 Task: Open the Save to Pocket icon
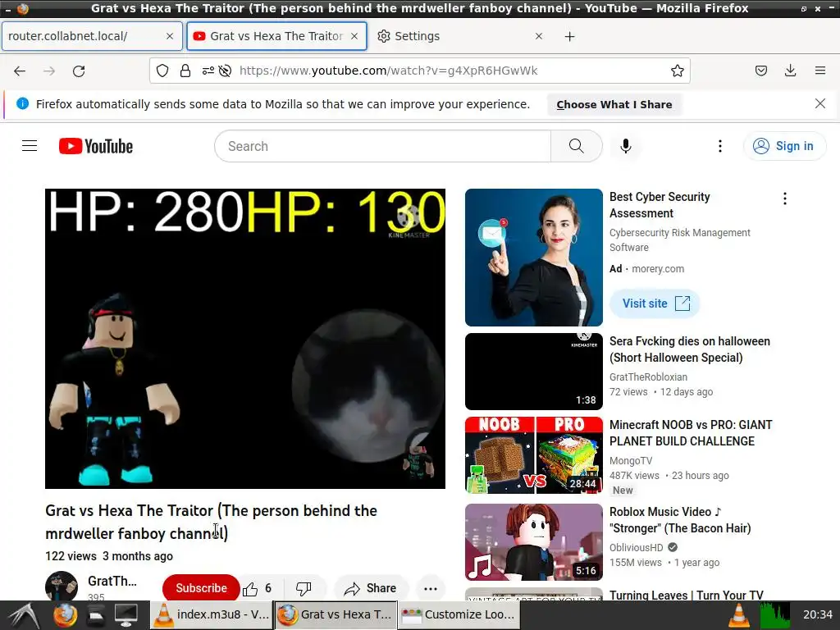(760, 71)
